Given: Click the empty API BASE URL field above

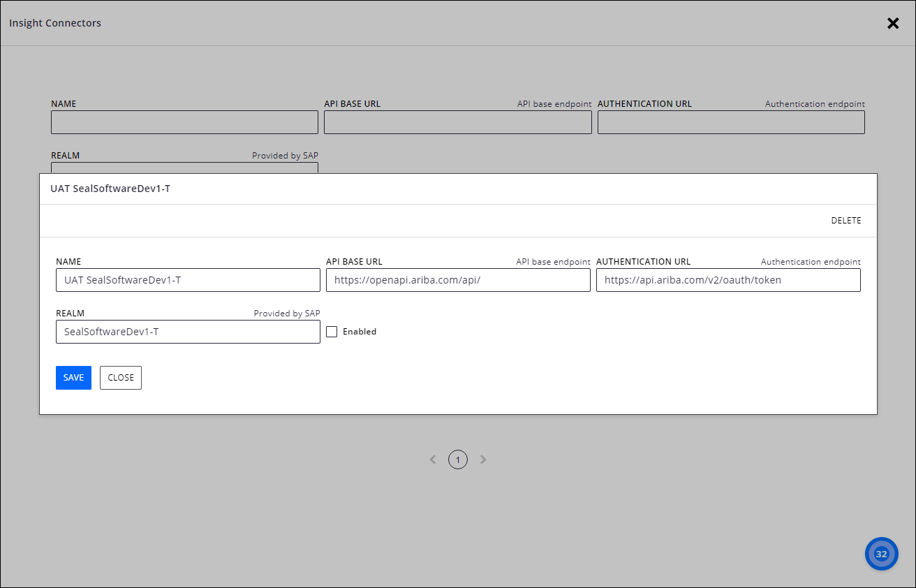Looking at the screenshot, I should tap(457, 122).
